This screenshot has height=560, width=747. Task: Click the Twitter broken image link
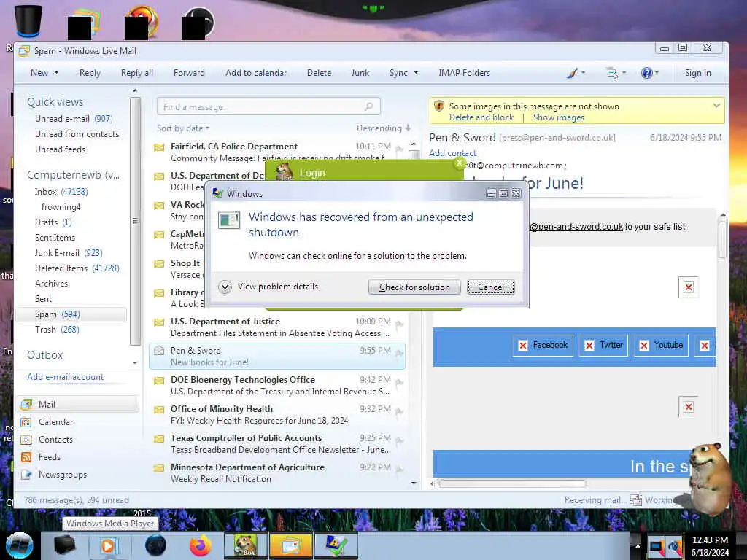point(603,345)
